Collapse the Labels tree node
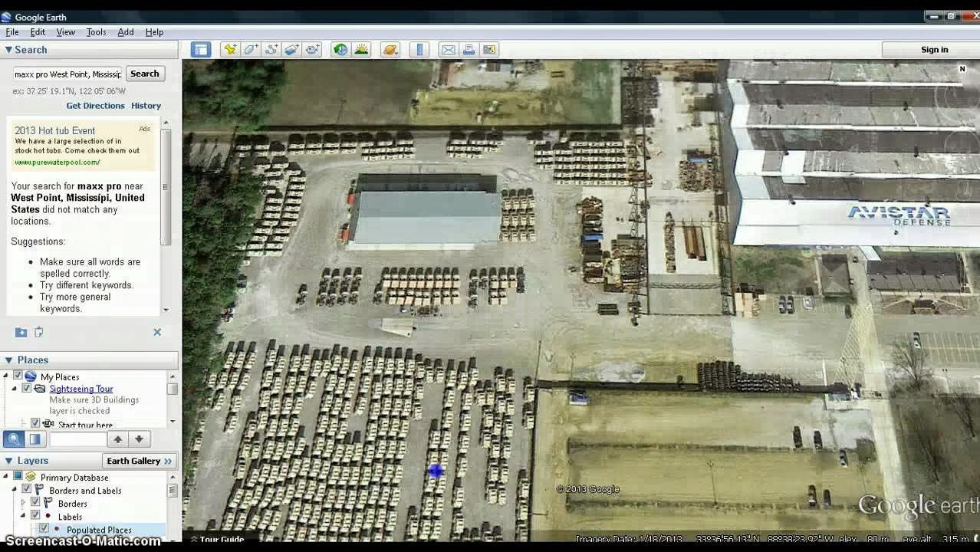980x552 pixels. (x=23, y=516)
